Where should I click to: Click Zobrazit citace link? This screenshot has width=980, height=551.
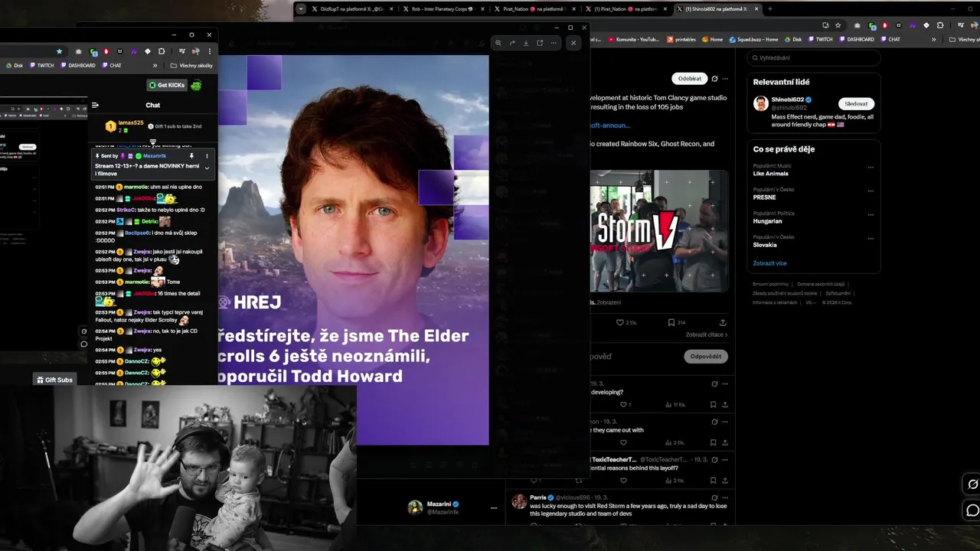point(706,334)
